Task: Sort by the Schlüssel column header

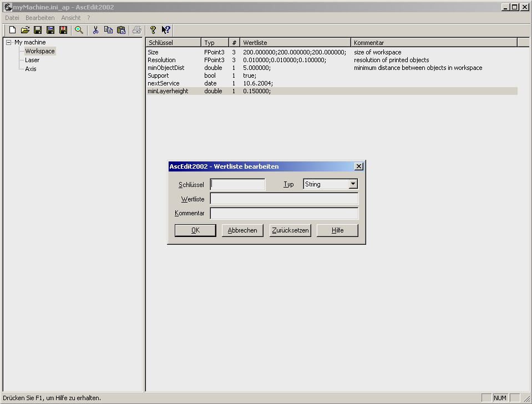Action: pos(174,42)
